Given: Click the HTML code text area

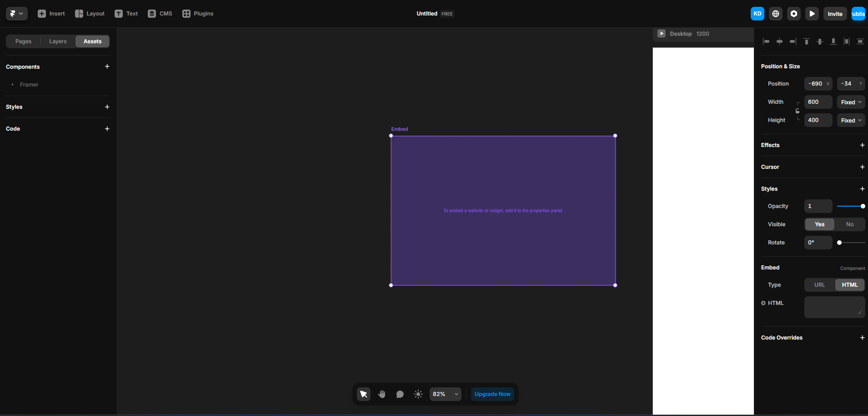Looking at the screenshot, I should [x=834, y=307].
